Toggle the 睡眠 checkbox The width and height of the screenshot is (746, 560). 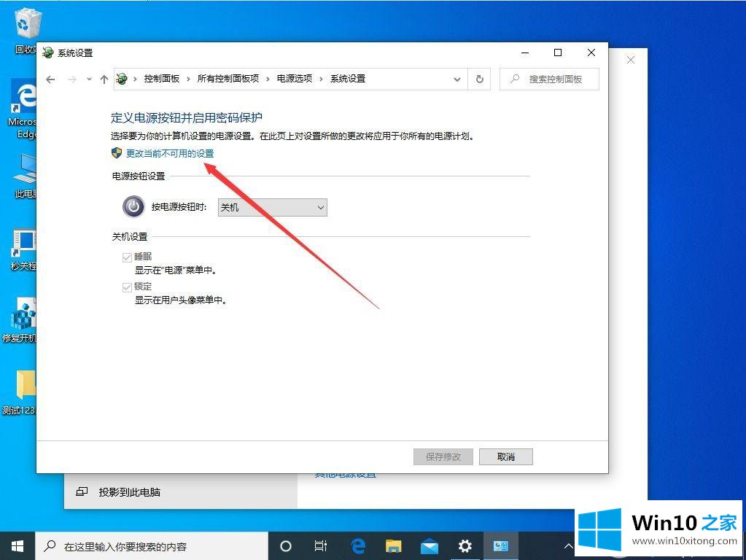[127, 257]
